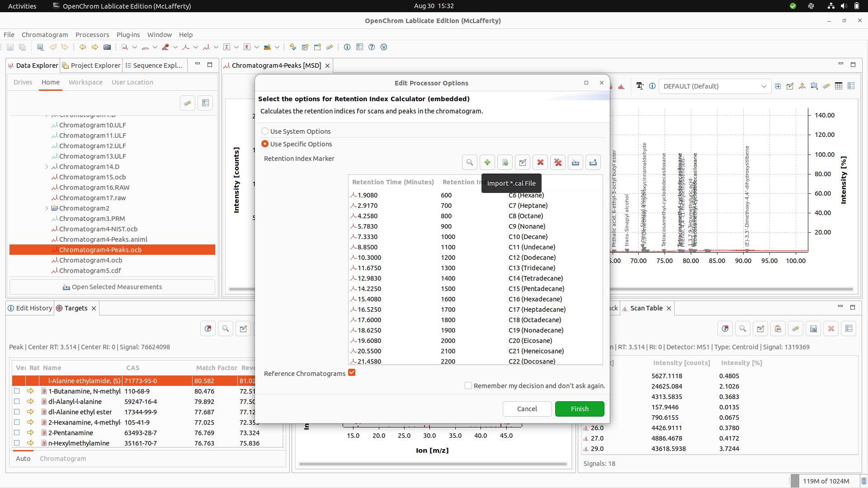Viewport: 868px width, 488px height.
Task: Click add from reference document-plus icon
Action: 505,162
